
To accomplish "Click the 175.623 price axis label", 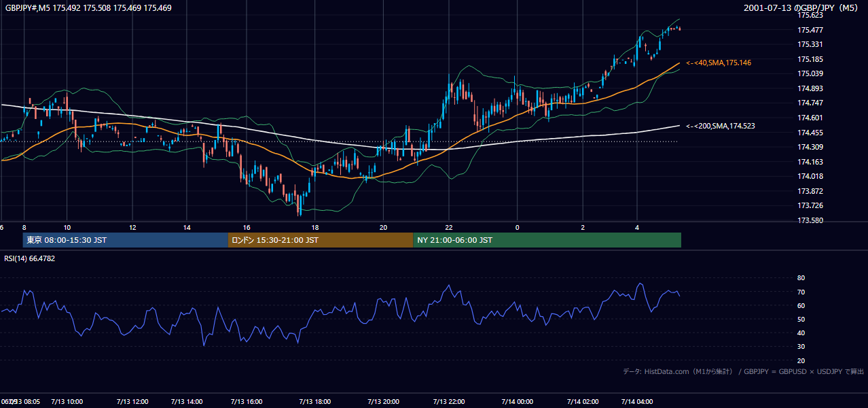I will tap(810, 15).
